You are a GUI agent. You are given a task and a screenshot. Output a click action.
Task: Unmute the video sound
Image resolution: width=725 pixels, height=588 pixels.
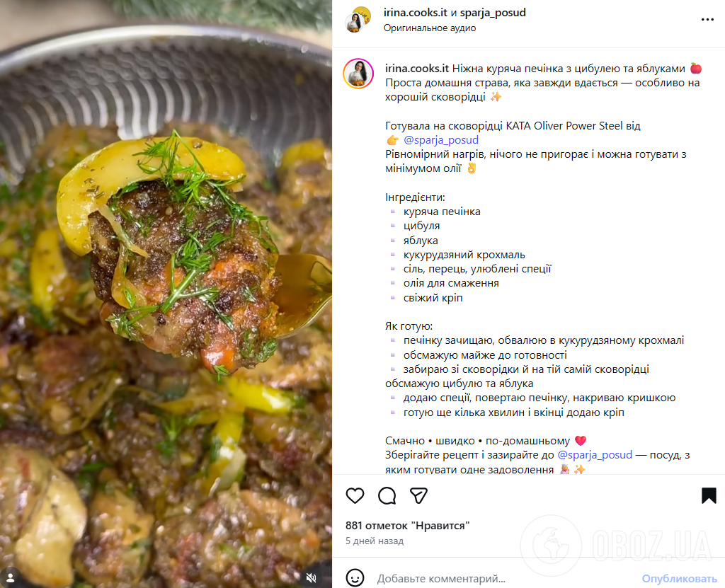click(x=311, y=577)
